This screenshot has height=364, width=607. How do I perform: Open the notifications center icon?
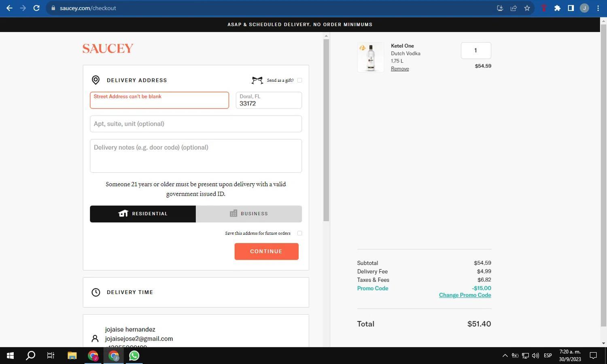[593, 356]
